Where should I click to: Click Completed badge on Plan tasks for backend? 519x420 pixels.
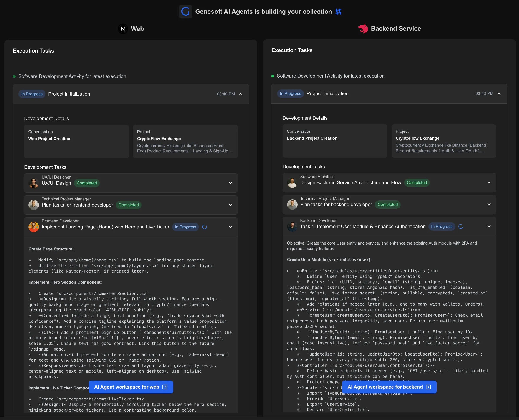(388, 204)
